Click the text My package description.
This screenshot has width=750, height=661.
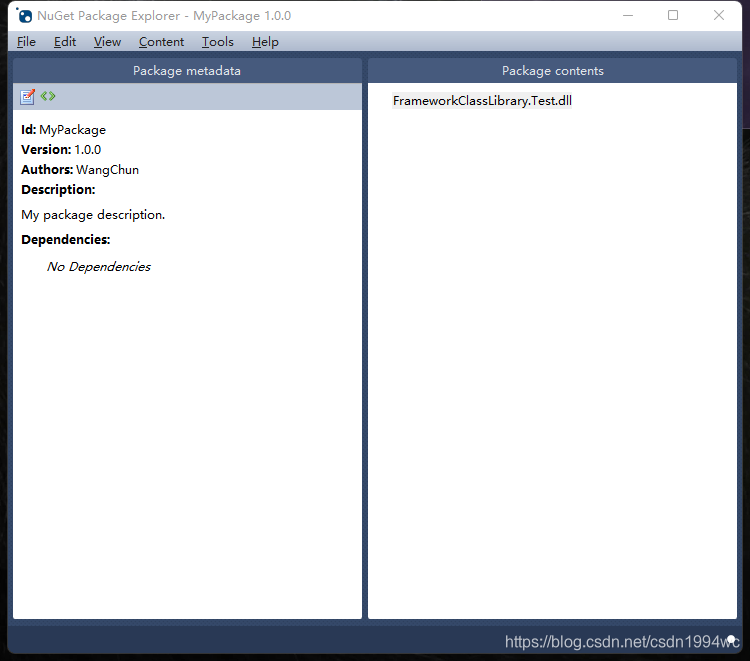(93, 215)
